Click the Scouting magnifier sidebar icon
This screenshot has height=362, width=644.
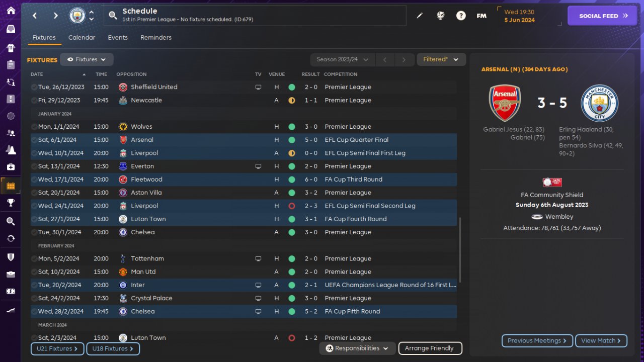(11, 221)
